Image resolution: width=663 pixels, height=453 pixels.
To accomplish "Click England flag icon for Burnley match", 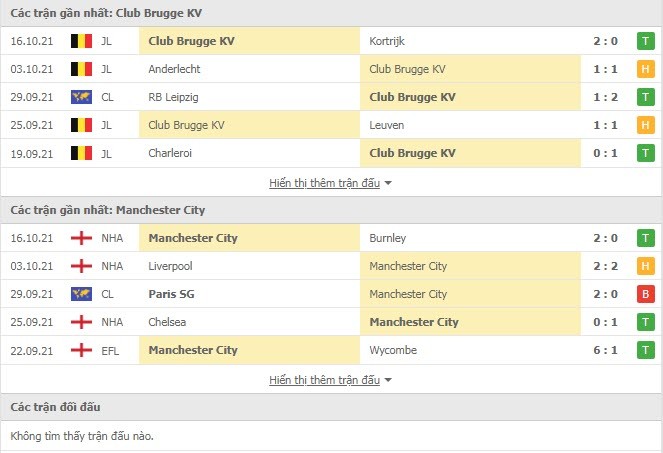I will 81,238.
